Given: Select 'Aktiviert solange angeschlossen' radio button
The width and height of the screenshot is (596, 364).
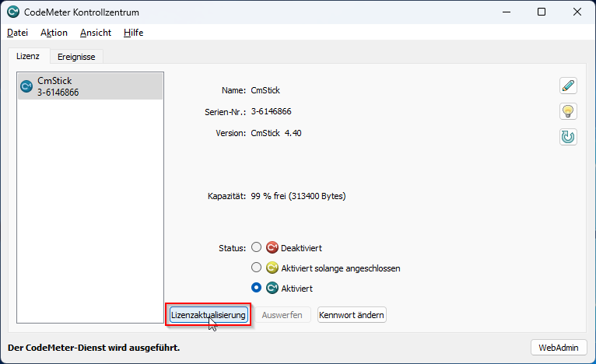Looking at the screenshot, I should pyautogui.click(x=257, y=268).
